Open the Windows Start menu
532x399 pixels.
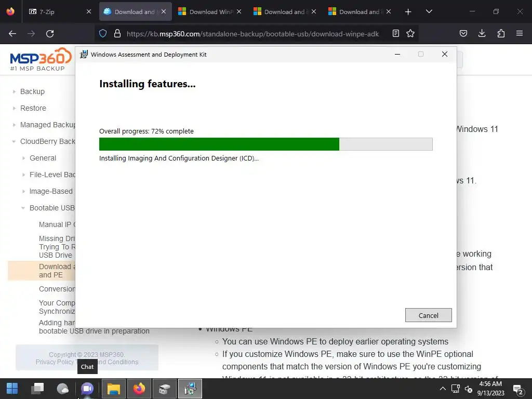click(12, 389)
